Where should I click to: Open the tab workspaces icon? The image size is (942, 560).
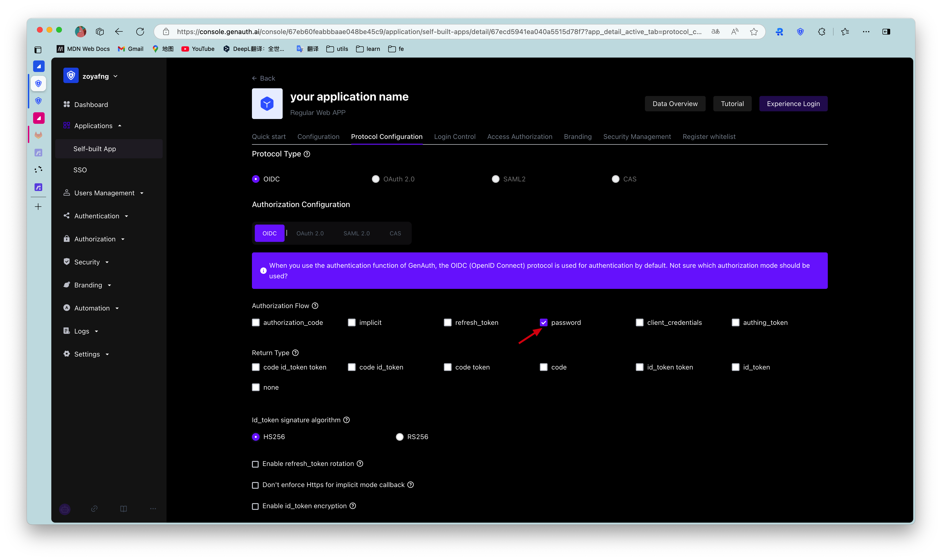pyautogui.click(x=100, y=32)
